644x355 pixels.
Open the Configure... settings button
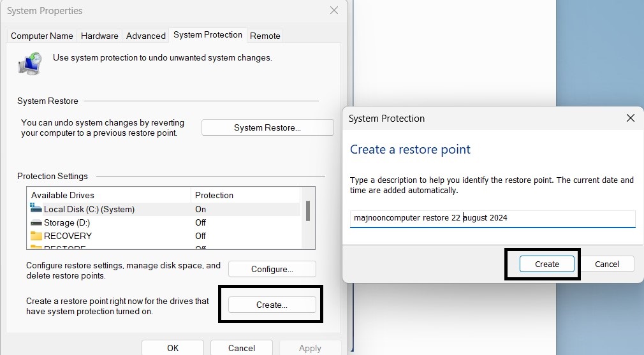tap(272, 269)
